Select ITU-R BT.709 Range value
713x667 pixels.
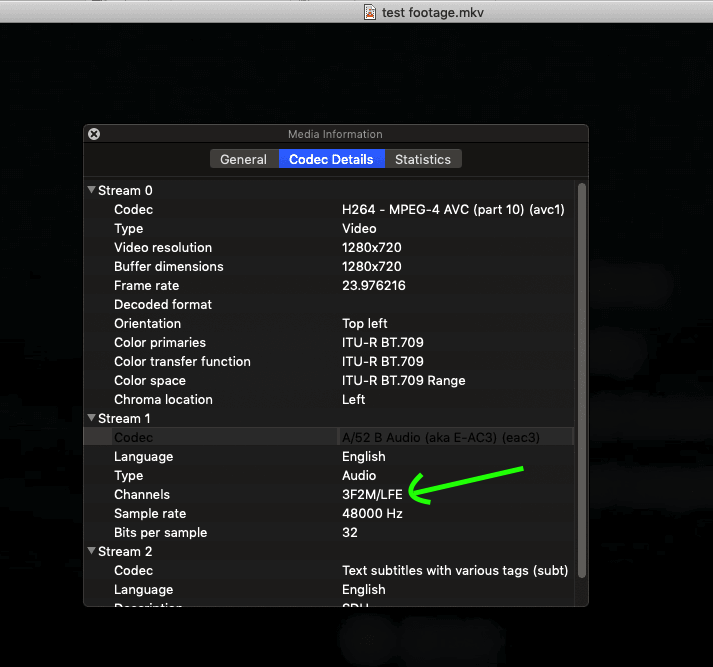point(403,381)
